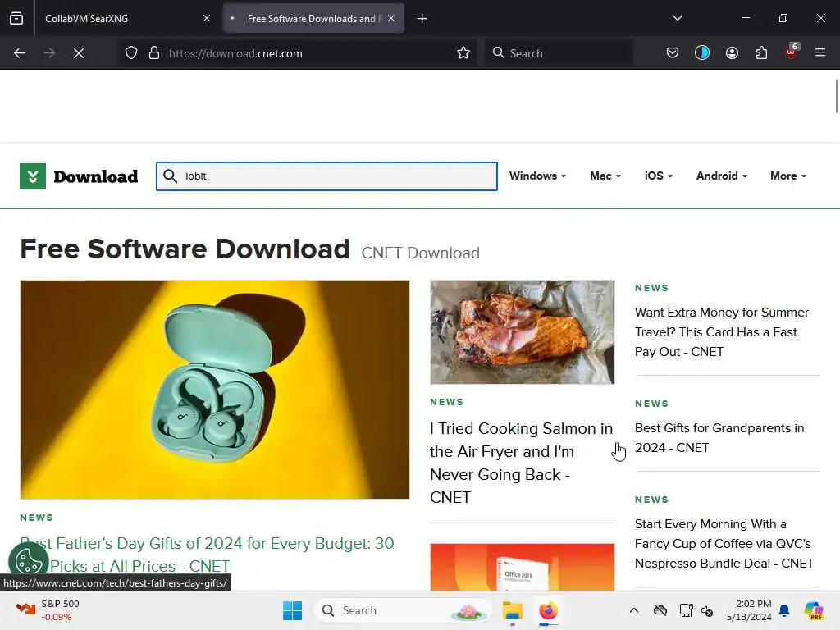Click the Firefox taskbar icon
This screenshot has height=630, width=840.
tap(548, 610)
